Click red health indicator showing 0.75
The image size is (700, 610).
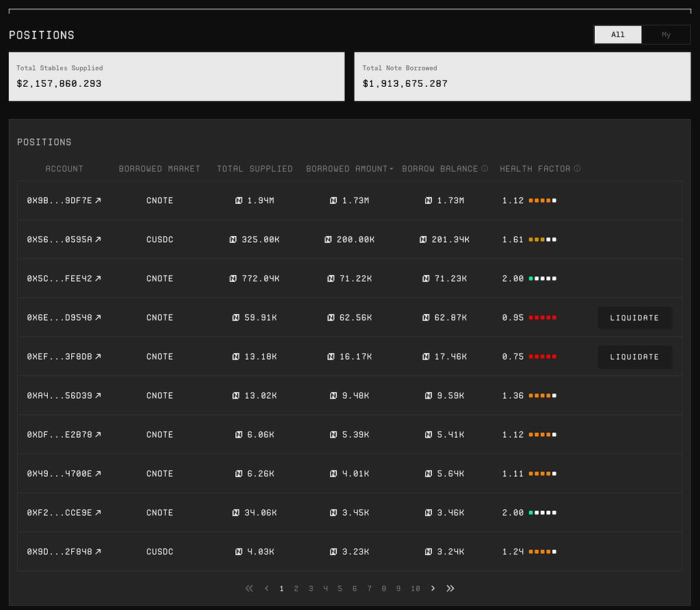point(542,356)
